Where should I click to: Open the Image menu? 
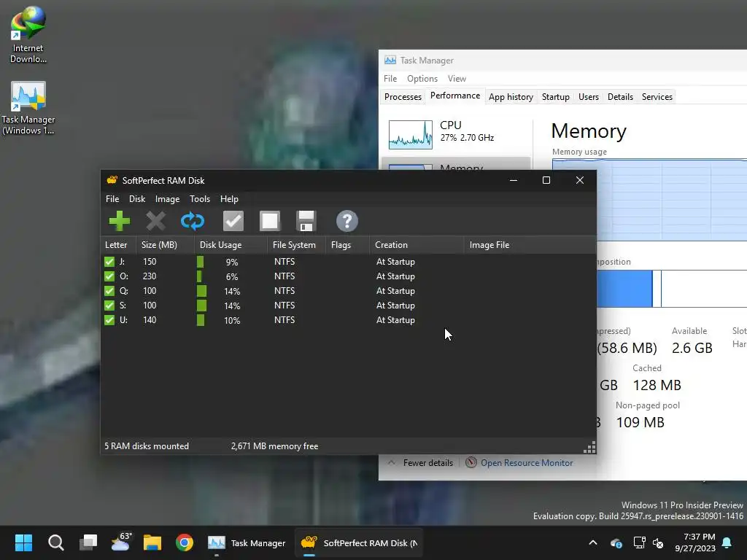167,199
